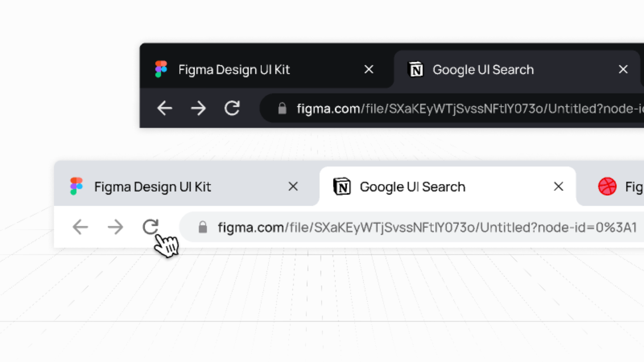Select the light Google UI Search tab
This screenshot has height=362, width=644.
pyautogui.click(x=413, y=186)
